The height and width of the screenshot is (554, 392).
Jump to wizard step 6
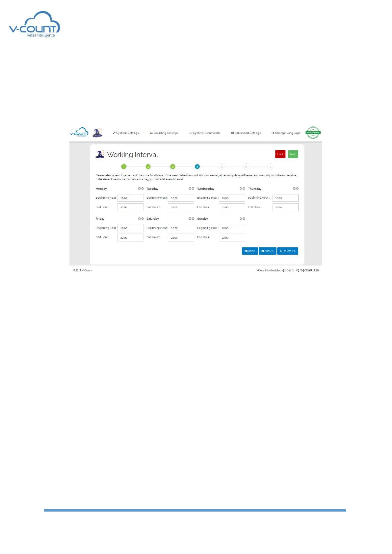[x=246, y=166]
